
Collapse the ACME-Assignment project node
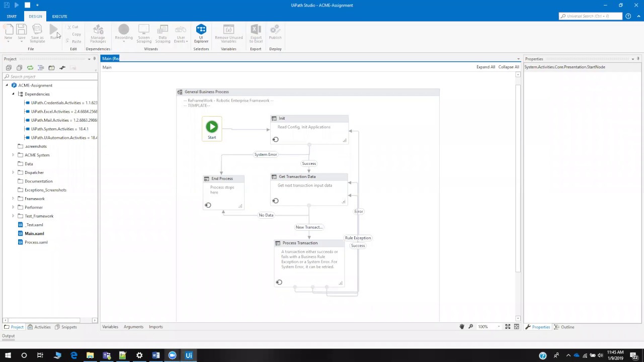[x=7, y=85]
